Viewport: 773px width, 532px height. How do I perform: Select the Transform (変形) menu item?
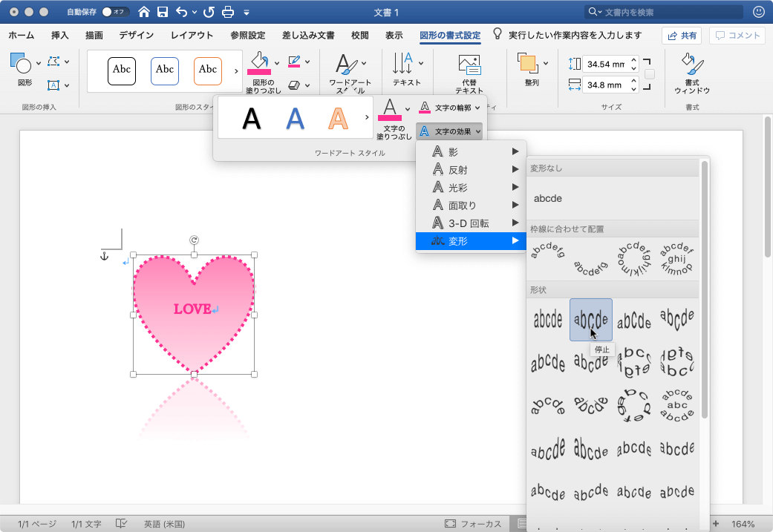tap(471, 241)
